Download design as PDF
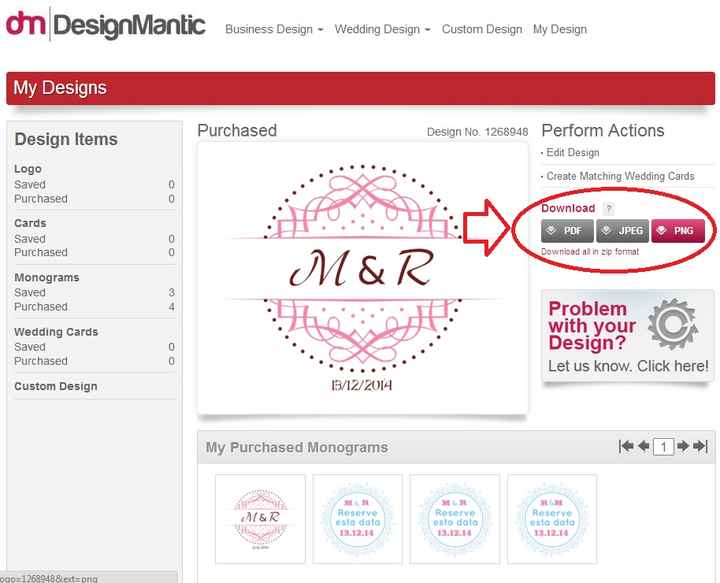This screenshot has width=720, height=583. 567,230
